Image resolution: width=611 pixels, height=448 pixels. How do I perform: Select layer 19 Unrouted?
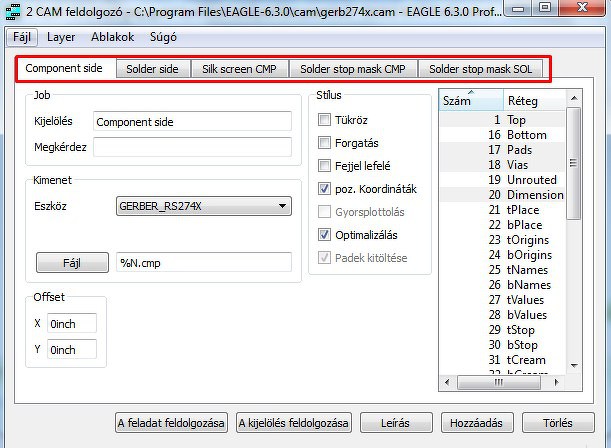502,180
